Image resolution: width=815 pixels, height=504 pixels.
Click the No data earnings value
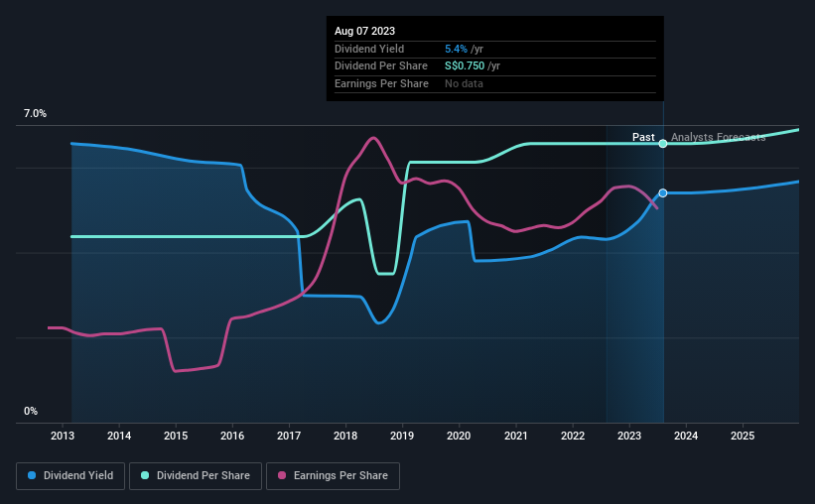click(x=464, y=83)
